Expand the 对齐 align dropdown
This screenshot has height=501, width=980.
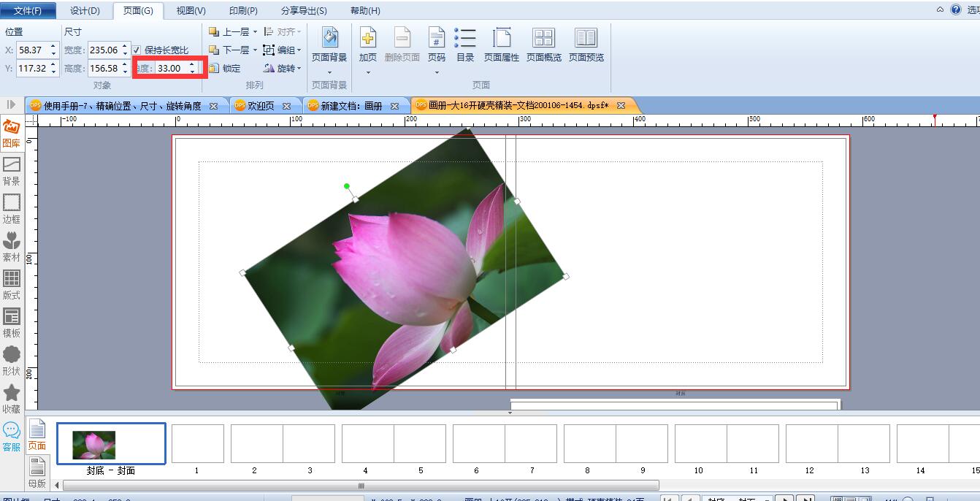coord(299,32)
